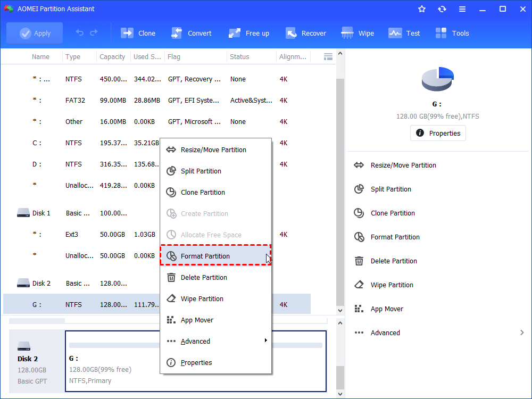Choose Delete Partition in context menu
The image size is (532, 399).
[216, 278]
